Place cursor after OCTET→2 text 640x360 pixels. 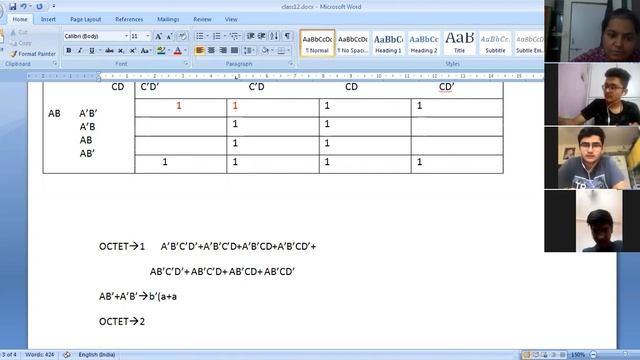click(146, 322)
